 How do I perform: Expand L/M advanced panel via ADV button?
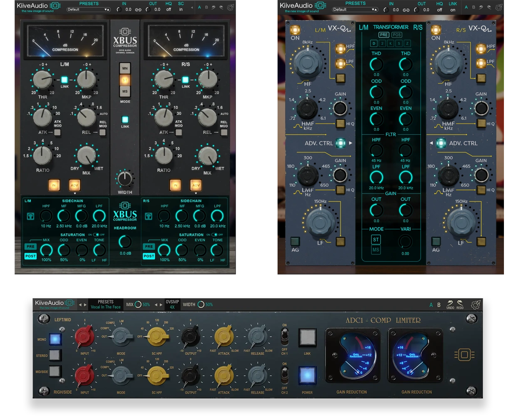tap(74, 185)
